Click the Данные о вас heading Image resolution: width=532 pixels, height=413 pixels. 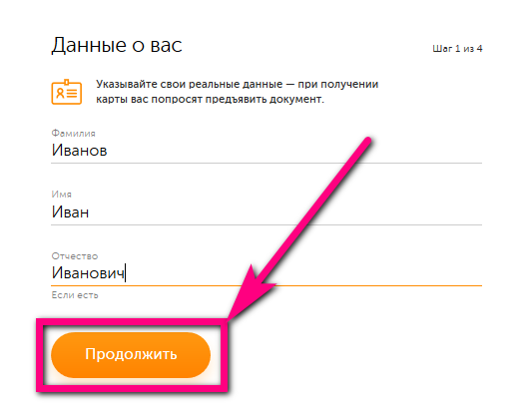[x=117, y=45]
